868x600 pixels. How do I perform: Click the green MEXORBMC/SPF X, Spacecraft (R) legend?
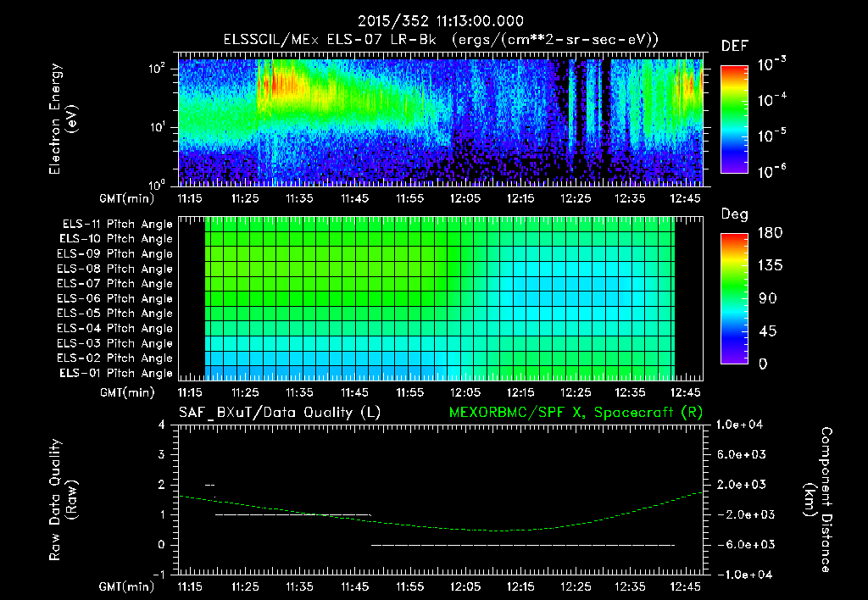pos(576,413)
